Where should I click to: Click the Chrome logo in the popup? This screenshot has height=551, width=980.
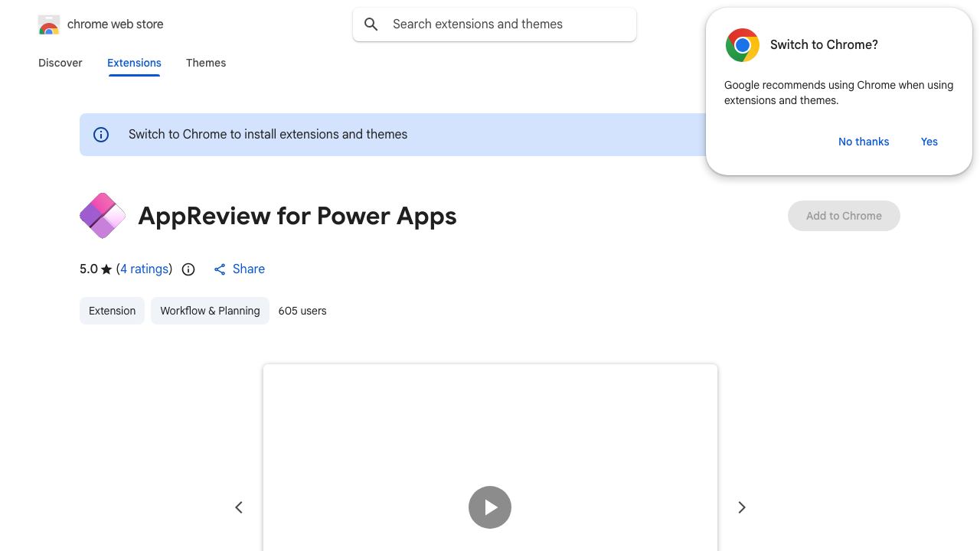(743, 45)
